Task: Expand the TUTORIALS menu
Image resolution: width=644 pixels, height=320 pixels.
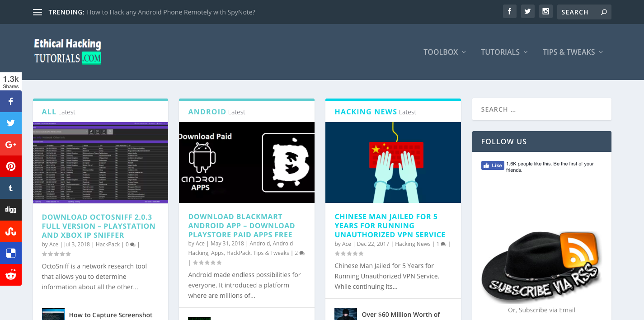Action: point(504,52)
